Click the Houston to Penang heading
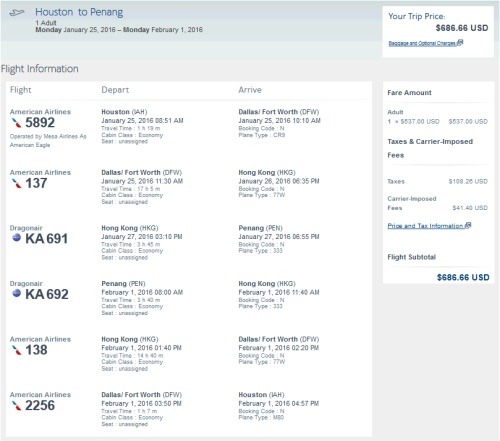500x441 pixels. tap(79, 12)
